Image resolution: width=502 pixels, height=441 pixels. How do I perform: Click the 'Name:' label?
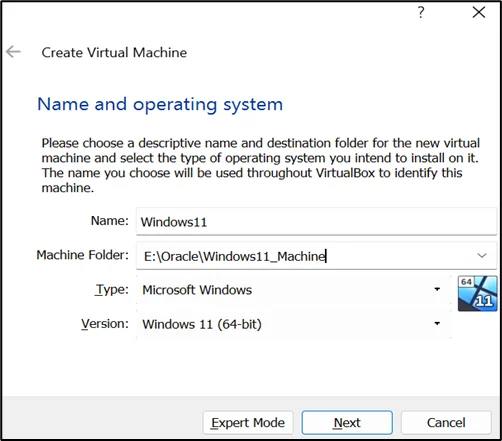pos(110,221)
